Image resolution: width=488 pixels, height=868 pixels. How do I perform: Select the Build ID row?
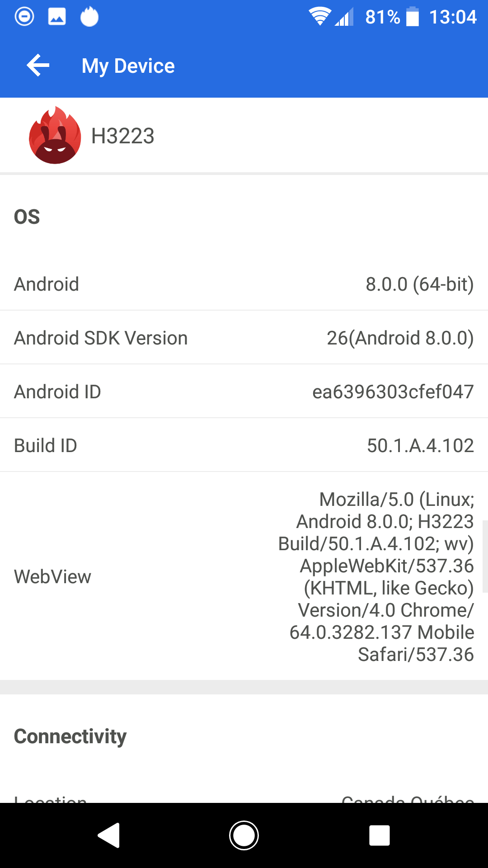click(x=244, y=446)
